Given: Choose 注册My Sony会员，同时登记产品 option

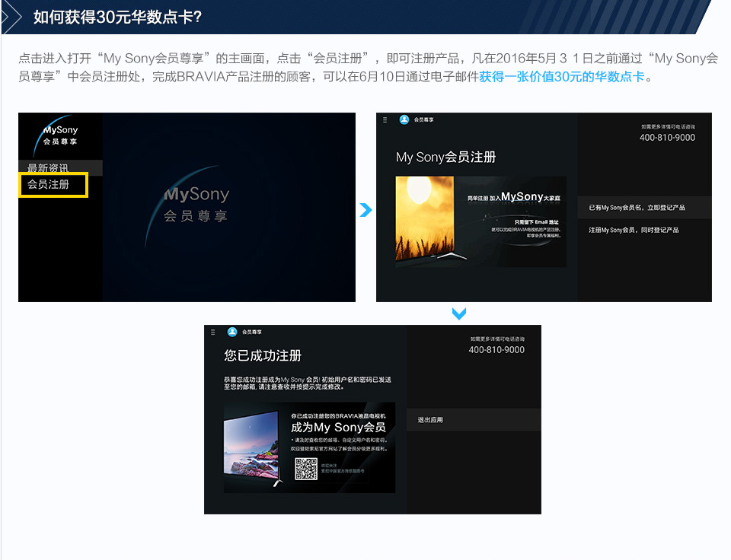Looking at the screenshot, I should point(644,230).
